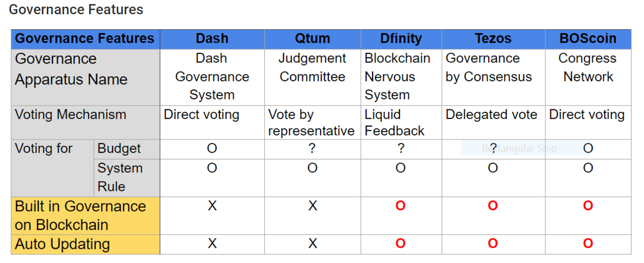Click red O for BOScoin Auto Updating
This screenshot has height=263, width=644.
(x=588, y=244)
